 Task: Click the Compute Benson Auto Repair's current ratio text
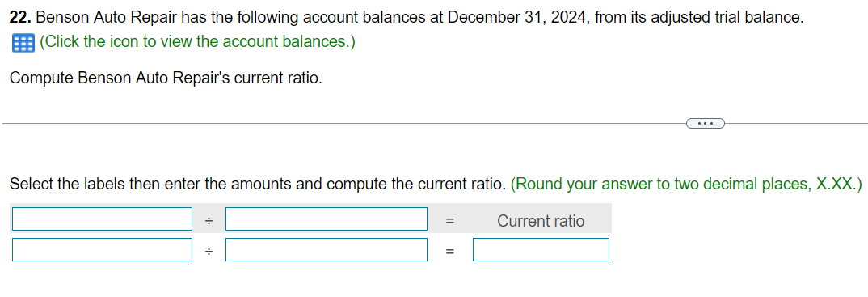click(166, 78)
